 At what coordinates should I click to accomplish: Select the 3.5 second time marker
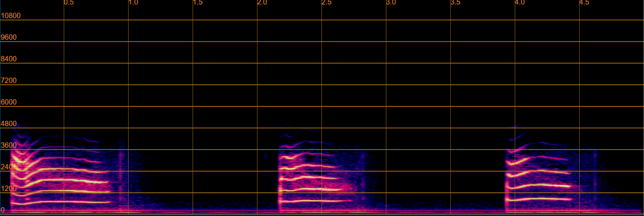coord(455,3)
